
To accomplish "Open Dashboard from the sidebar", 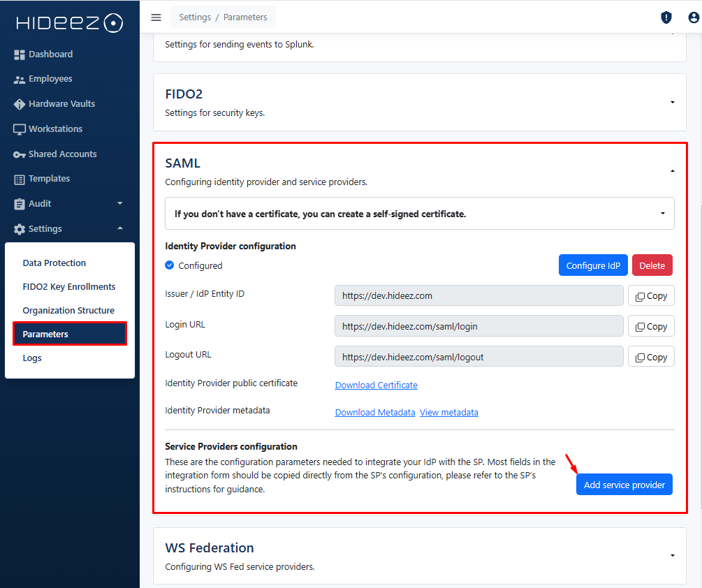I will tap(50, 54).
